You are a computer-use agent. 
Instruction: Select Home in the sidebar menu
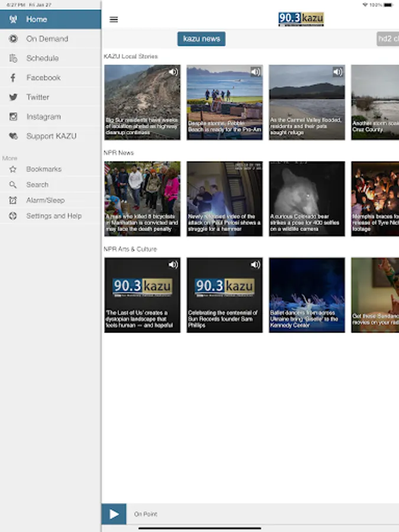pos(51,20)
